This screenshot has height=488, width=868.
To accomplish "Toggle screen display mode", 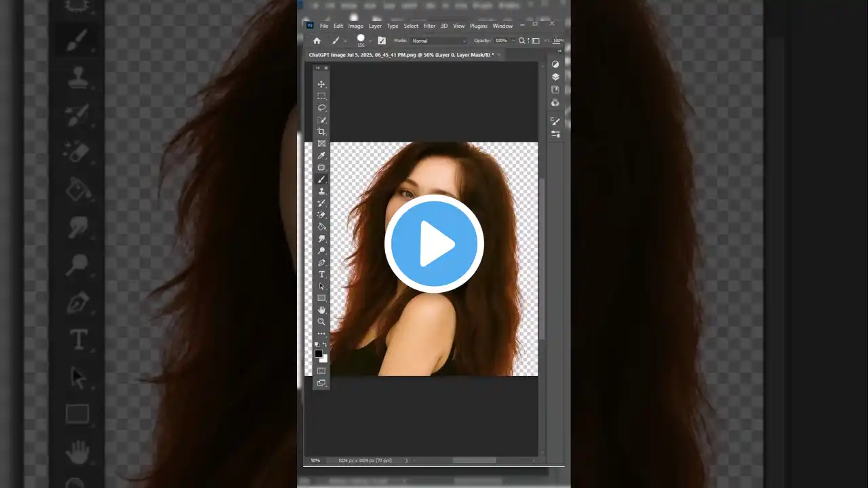I will (x=321, y=382).
